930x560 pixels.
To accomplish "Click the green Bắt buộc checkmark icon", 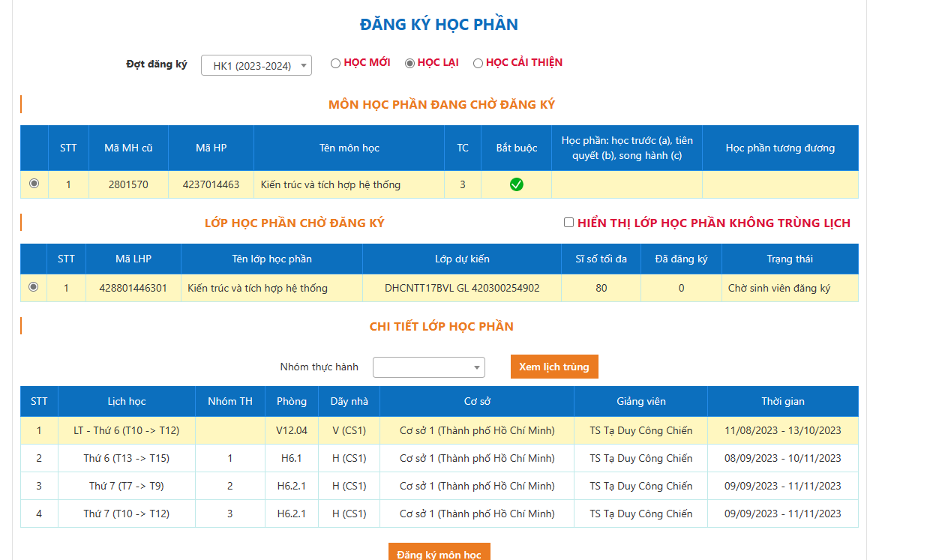I will (x=516, y=184).
